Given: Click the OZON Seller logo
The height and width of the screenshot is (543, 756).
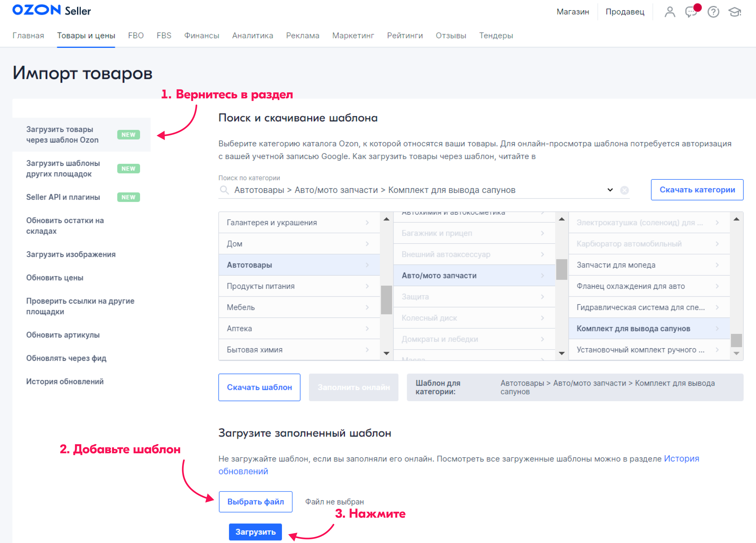Looking at the screenshot, I should pyautogui.click(x=52, y=10).
